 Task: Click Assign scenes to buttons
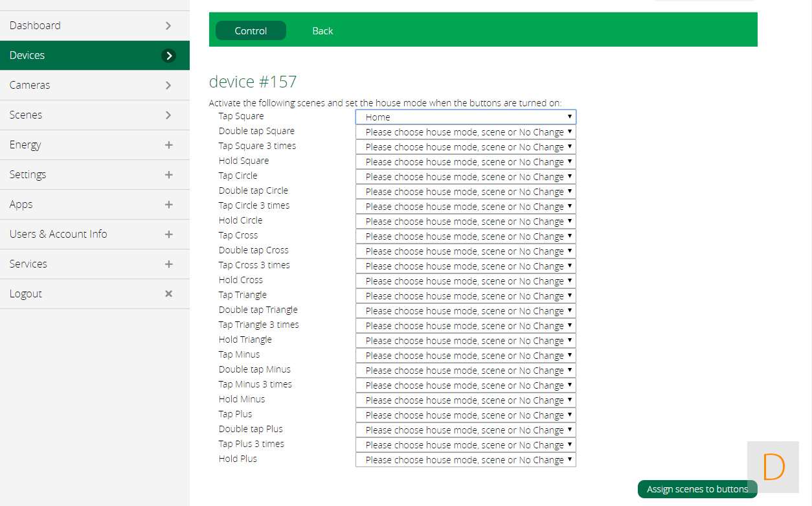(697, 489)
